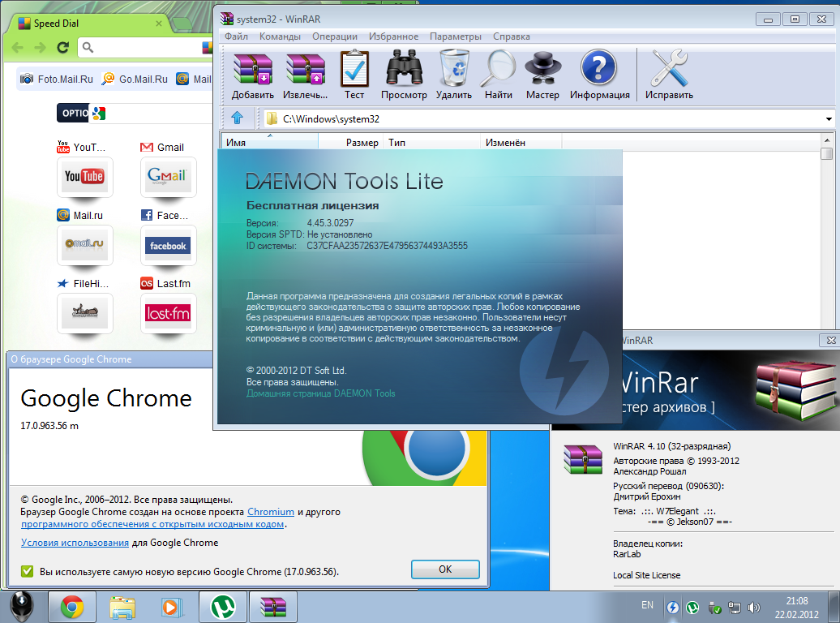Open the media player taskbar icon
Screen dimensions: 840x623
click(172, 607)
